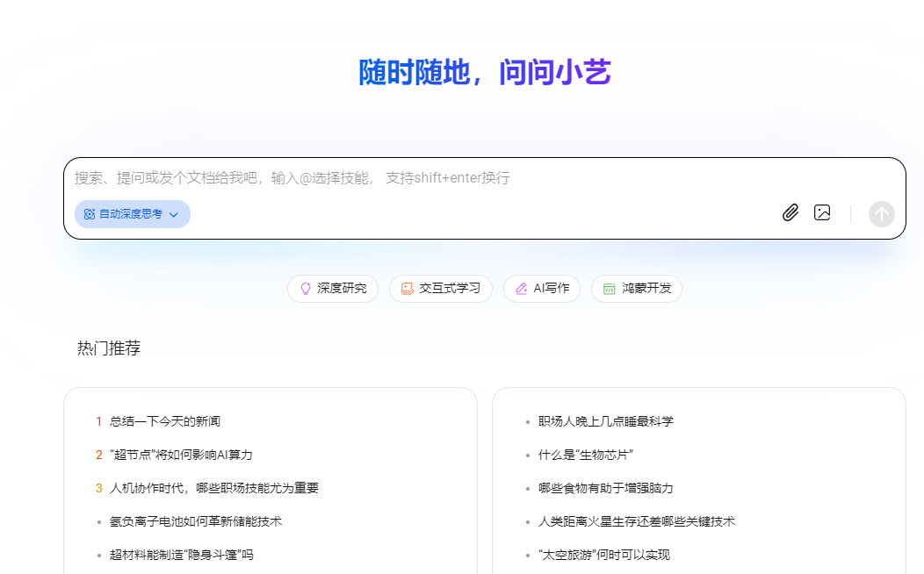Select the 深度研究 skill chip
Viewport: 924px width, 574px height.
pos(332,288)
